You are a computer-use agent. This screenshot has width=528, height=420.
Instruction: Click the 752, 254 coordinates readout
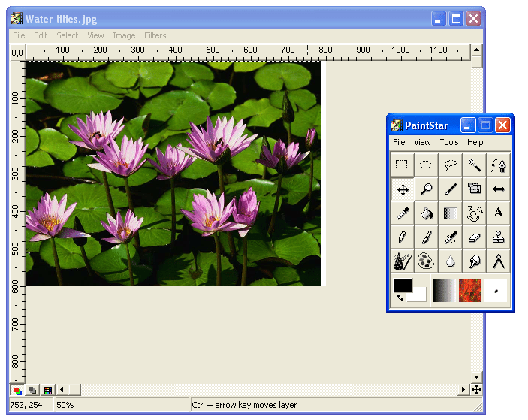pos(32,405)
